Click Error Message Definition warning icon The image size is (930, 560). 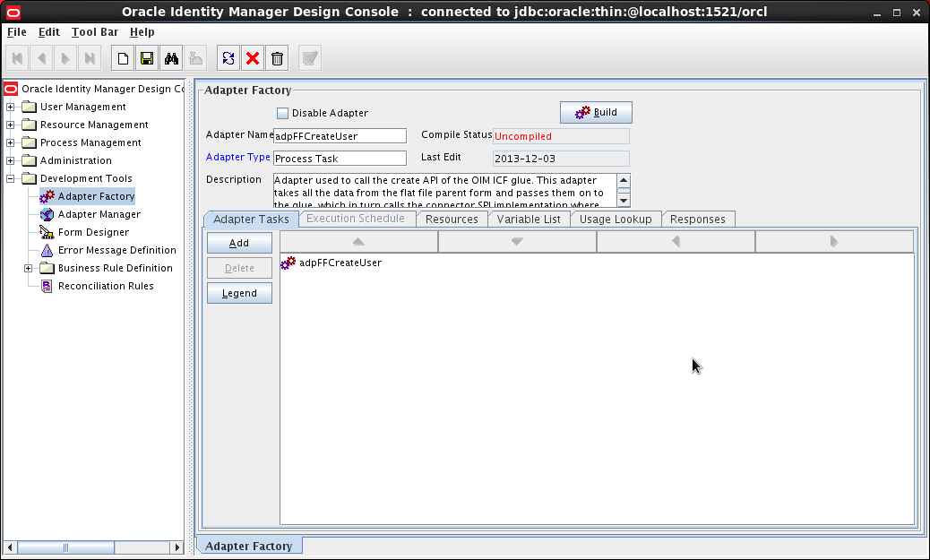(47, 250)
